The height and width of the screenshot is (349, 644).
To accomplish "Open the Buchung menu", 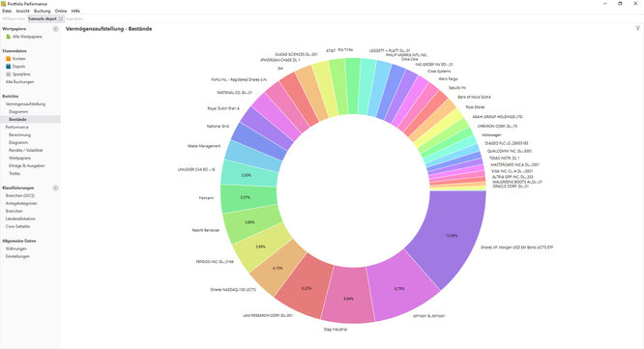I will 42,11.
